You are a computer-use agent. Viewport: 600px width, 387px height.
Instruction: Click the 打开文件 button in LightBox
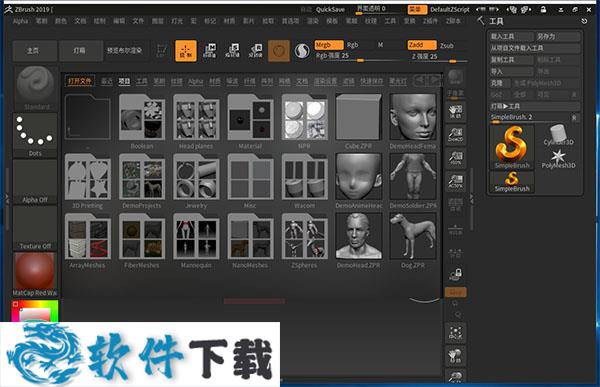pos(80,81)
